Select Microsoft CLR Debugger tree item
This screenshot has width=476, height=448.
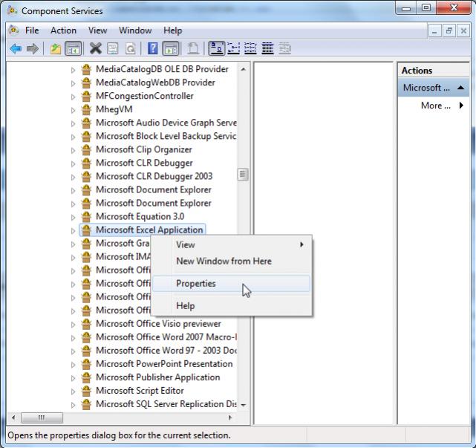(x=144, y=163)
